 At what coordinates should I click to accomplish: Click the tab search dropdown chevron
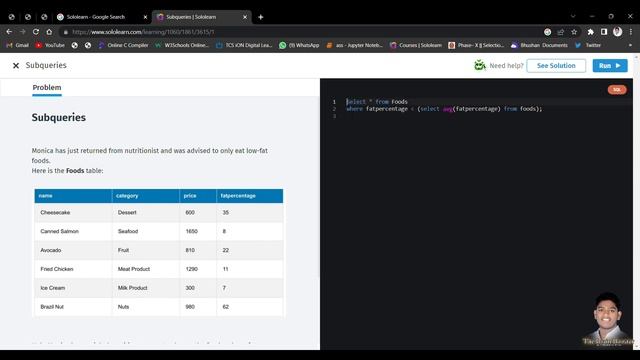(x=573, y=17)
